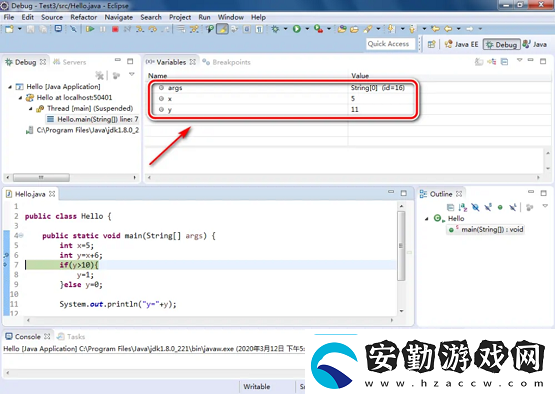Viewport: 555px width, 394px height.
Task: Click Collapse All icon in Variables view
Action: 504,62
